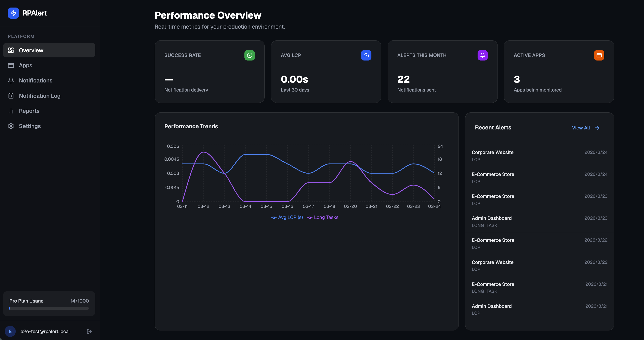Screen dimensions: 644x340
Task: Select the Overview grid icon
Action: (11, 50)
